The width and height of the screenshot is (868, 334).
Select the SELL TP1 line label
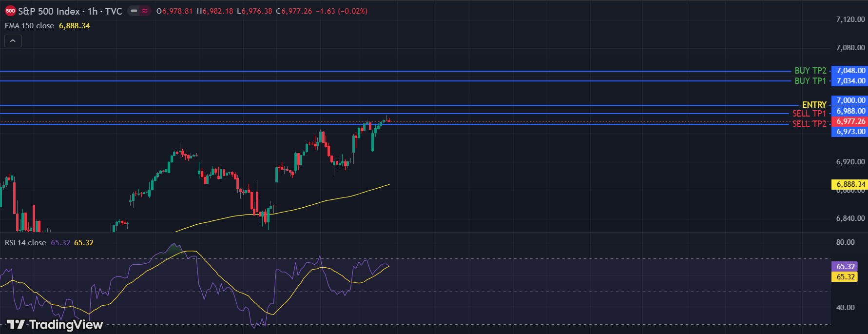coord(809,114)
